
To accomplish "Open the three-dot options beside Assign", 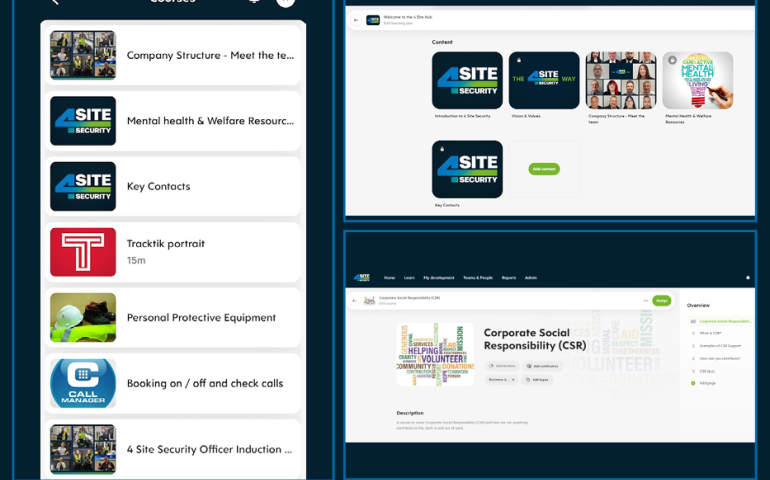I will click(644, 300).
